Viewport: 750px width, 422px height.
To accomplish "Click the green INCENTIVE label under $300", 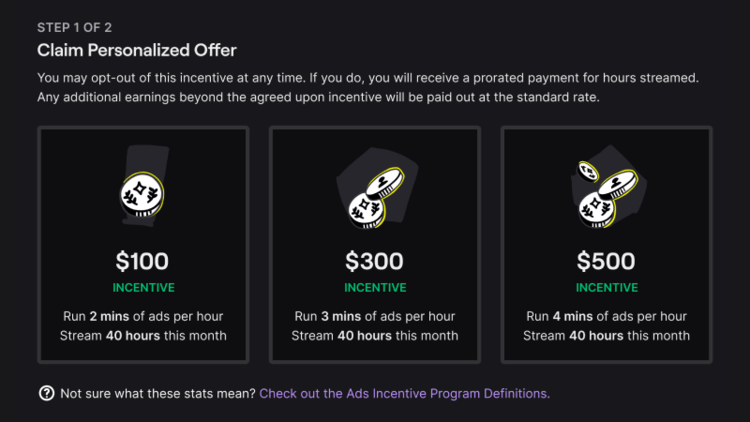I will (x=375, y=288).
